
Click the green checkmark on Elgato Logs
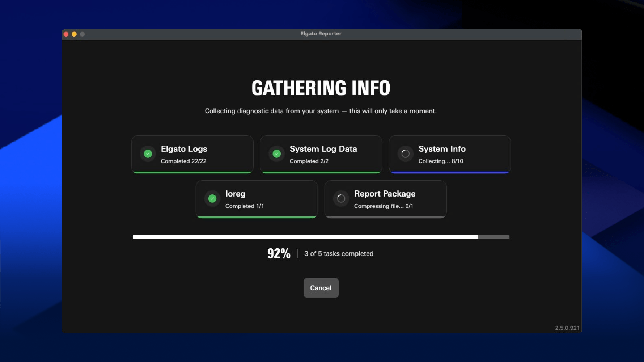(148, 154)
